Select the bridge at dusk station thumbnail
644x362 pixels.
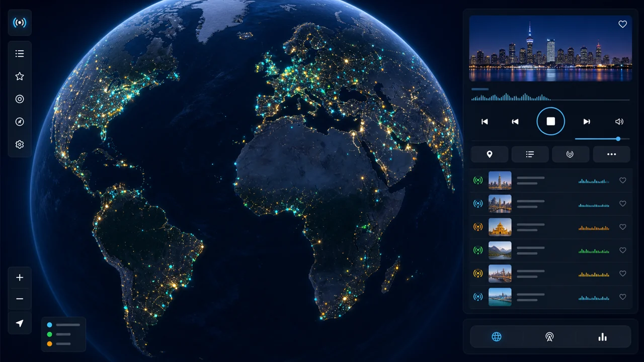click(500, 274)
